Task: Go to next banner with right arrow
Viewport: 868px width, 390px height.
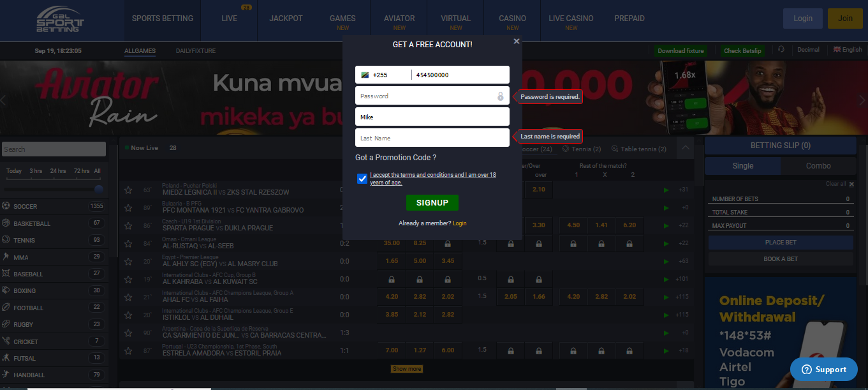Action: click(862, 100)
